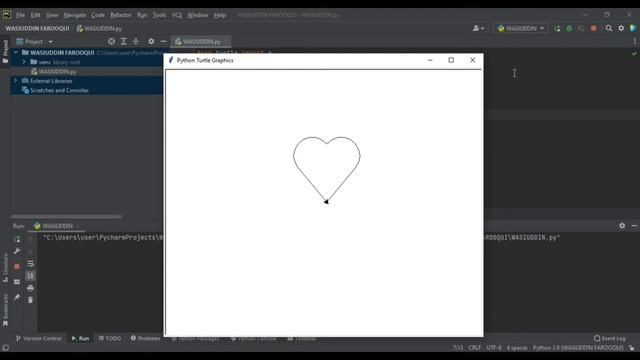The image size is (640, 360).
Task: Hide the Run panel with minus icon
Action: 634,225
